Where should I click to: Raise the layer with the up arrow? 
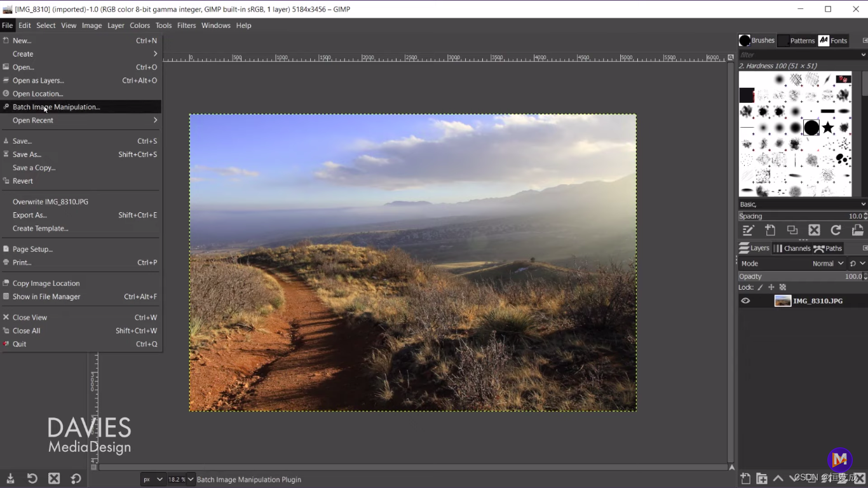(778, 478)
